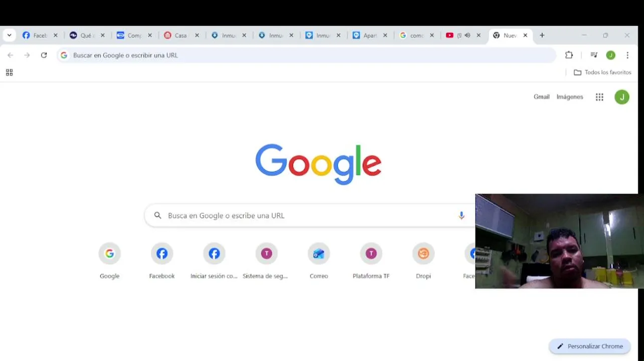Open the Correo shortcut tile
The image size is (644, 361).
pyautogui.click(x=319, y=261)
